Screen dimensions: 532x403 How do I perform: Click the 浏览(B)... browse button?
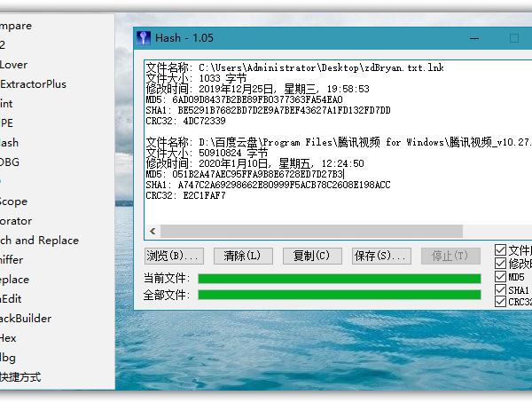174,256
